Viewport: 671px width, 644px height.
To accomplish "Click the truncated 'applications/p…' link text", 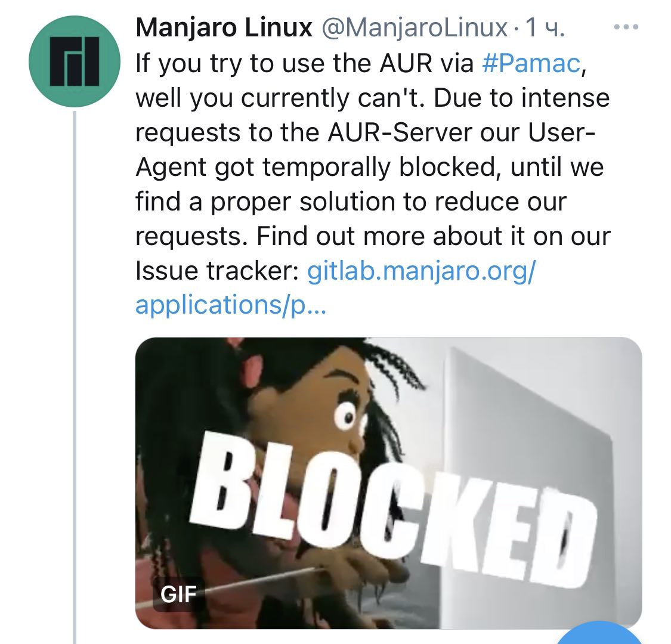I will point(230,305).
